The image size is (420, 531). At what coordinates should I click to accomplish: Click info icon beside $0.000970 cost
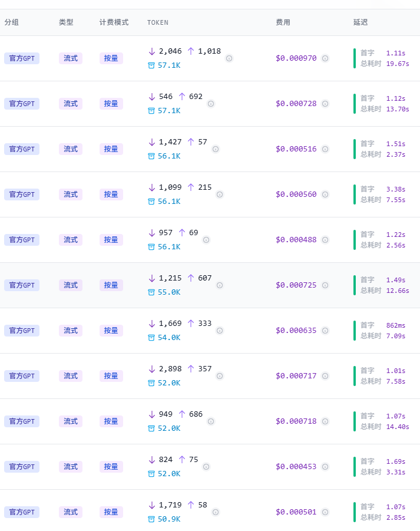(325, 58)
